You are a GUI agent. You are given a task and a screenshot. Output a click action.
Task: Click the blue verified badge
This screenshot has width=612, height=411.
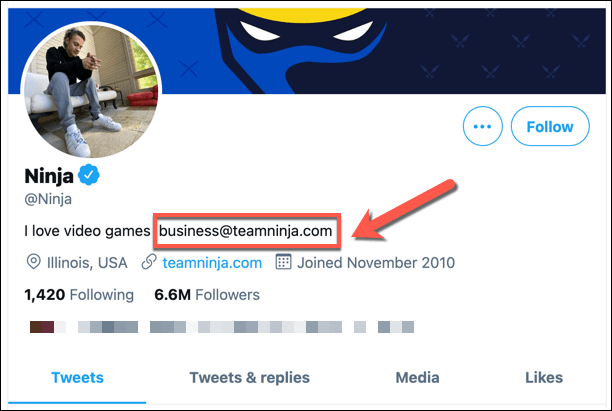tap(90, 176)
